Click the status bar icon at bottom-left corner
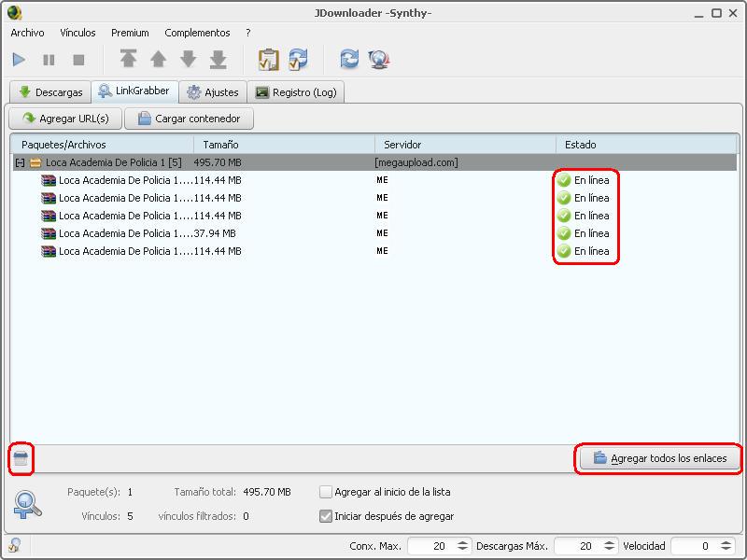 pos(14,545)
